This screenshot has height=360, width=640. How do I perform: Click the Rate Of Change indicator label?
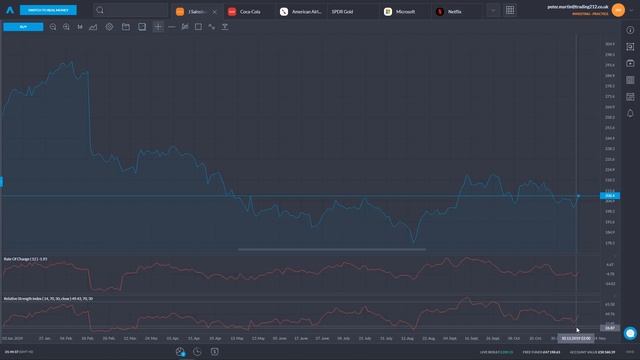click(25, 259)
